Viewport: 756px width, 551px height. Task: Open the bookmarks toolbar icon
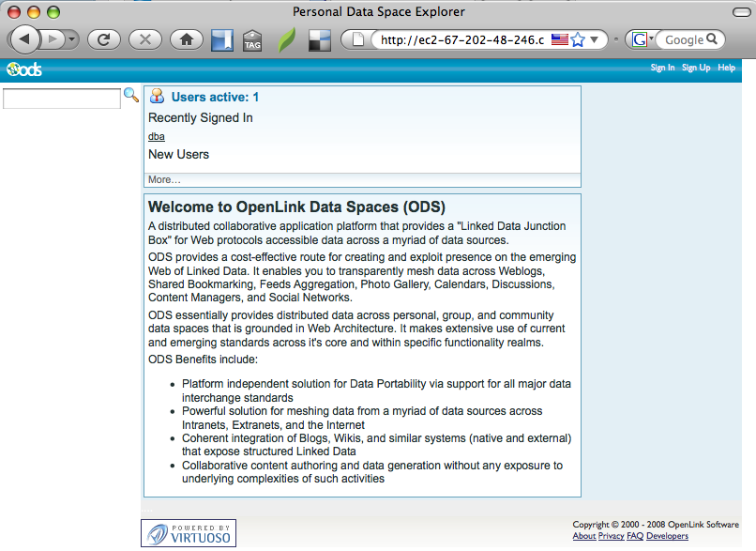point(222,40)
